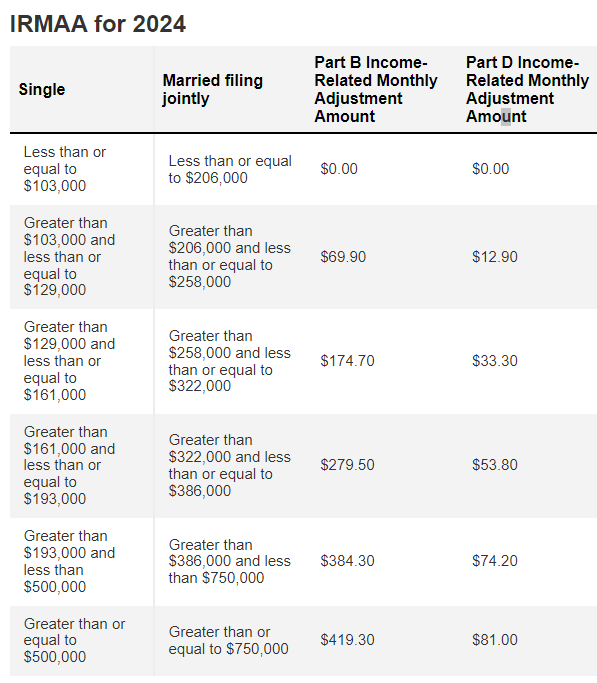Viewport: 597px width, 683px height.
Task: Click the Greater than or equal to $750,000 cell
Action: click(x=228, y=640)
